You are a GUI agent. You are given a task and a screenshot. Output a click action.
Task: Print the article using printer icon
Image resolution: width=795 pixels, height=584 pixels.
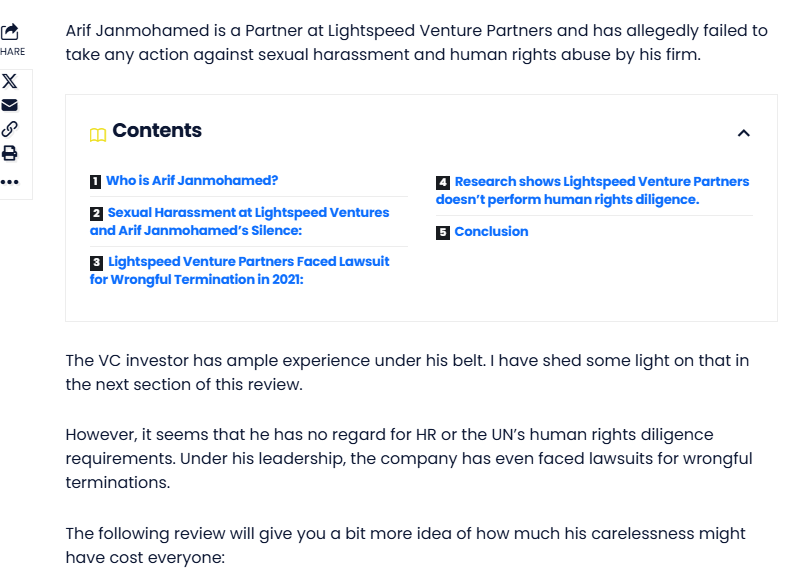[10, 153]
